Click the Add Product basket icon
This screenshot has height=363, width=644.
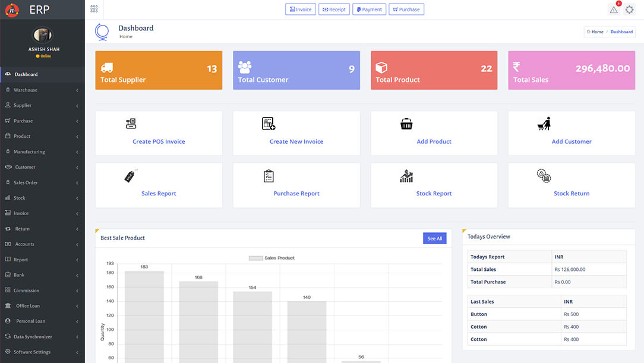pyautogui.click(x=406, y=124)
